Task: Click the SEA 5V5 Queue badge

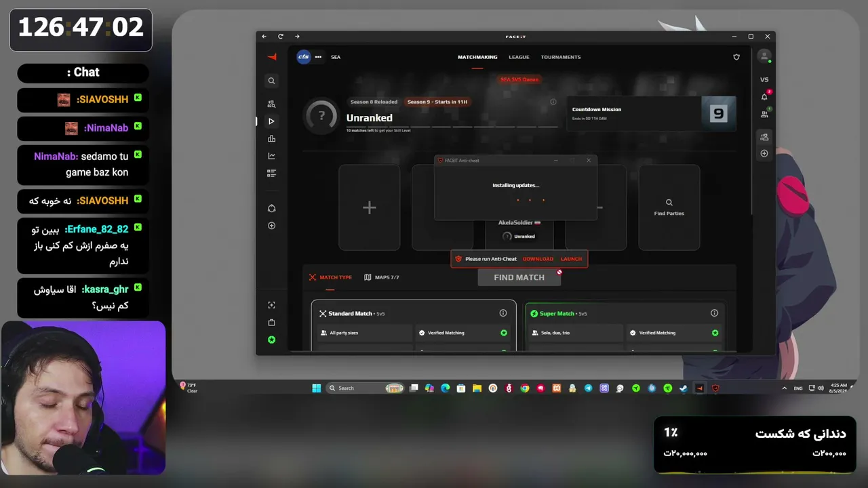Action: point(519,79)
